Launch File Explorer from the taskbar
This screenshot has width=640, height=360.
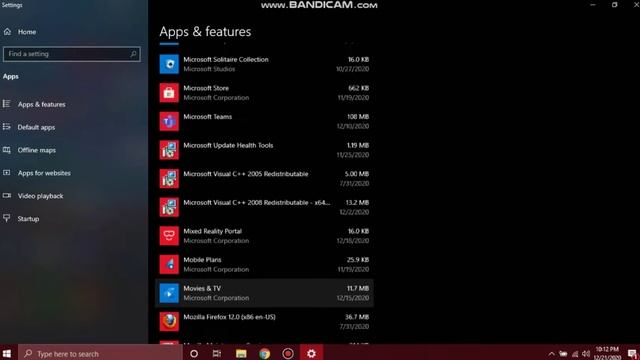241,353
